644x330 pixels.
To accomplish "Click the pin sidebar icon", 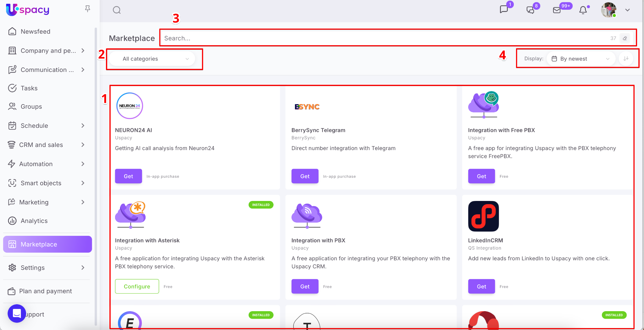I will pos(88,9).
